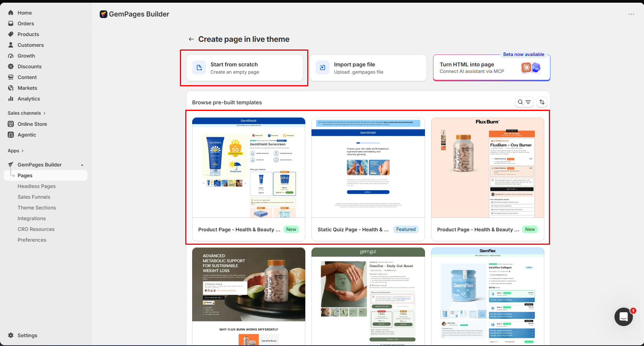This screenshot has width=644, height=346.
Task: Open template search and filter button
Action: click(x=524, y=102)
